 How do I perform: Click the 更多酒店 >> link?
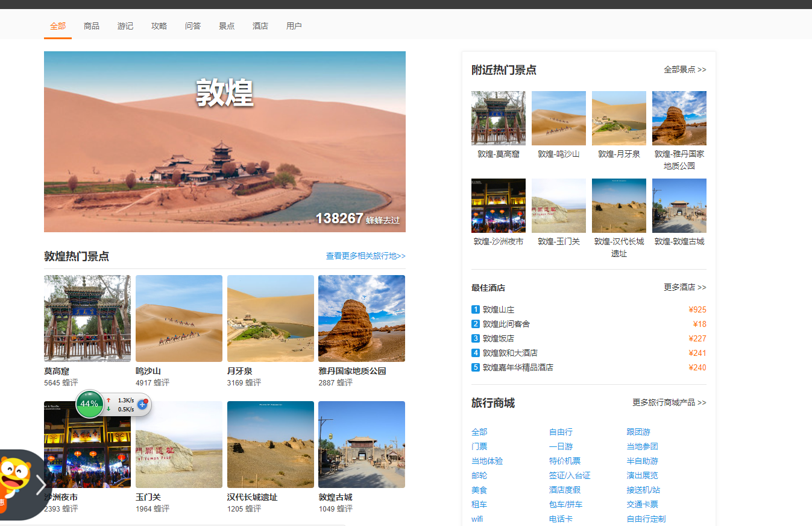coord(685,287)
